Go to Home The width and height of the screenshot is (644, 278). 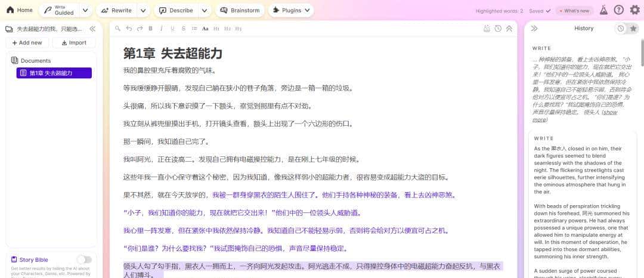[19, 10]
